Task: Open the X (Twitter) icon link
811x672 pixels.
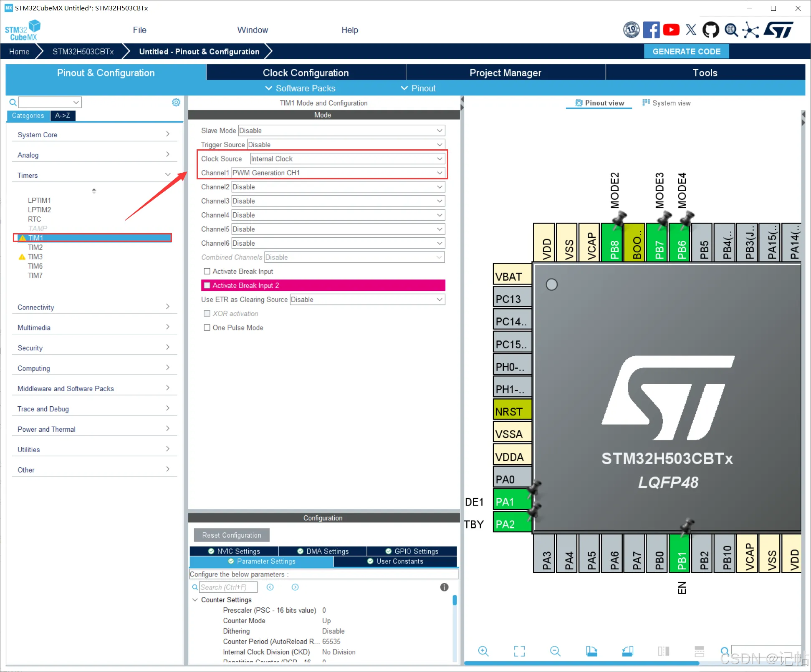Action: [x=691, y=30]
